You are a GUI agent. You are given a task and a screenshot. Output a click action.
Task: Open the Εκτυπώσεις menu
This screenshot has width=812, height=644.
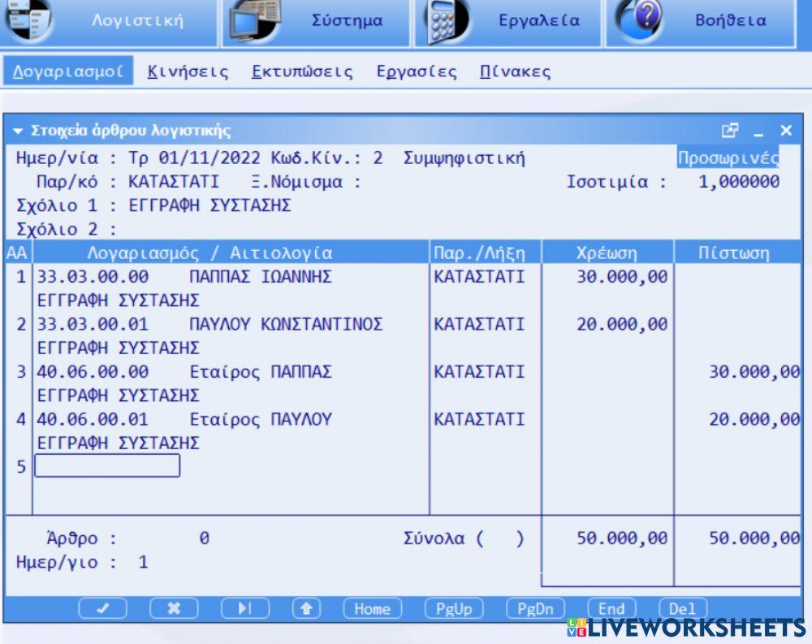tap(302, 71)
